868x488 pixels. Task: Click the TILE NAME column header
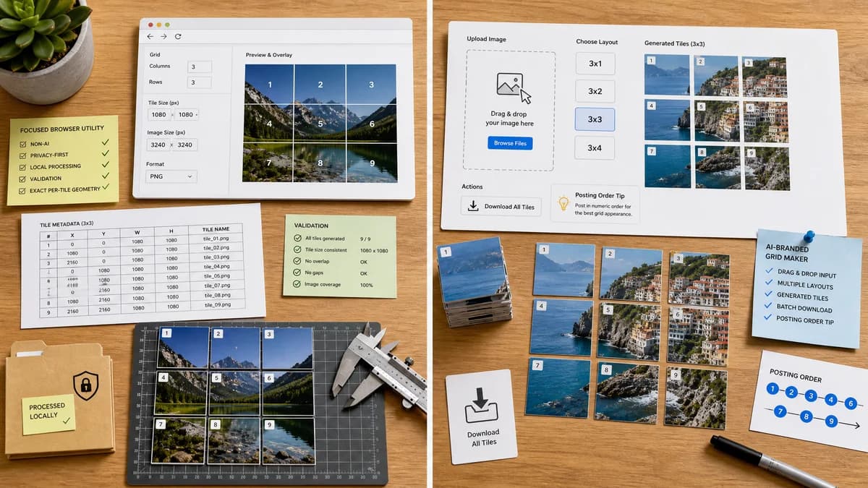click(x=216, y=229)
